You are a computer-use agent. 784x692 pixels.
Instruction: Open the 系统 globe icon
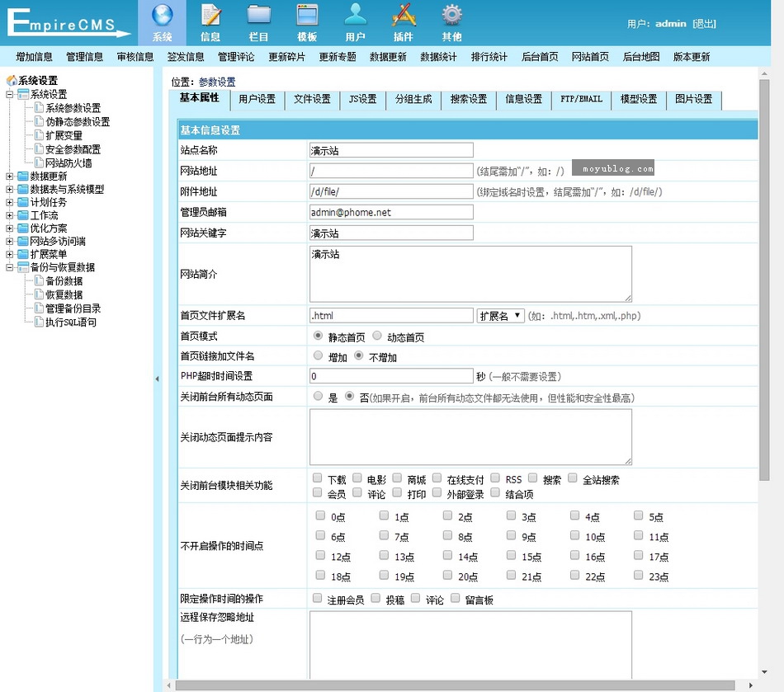[162, 16]
